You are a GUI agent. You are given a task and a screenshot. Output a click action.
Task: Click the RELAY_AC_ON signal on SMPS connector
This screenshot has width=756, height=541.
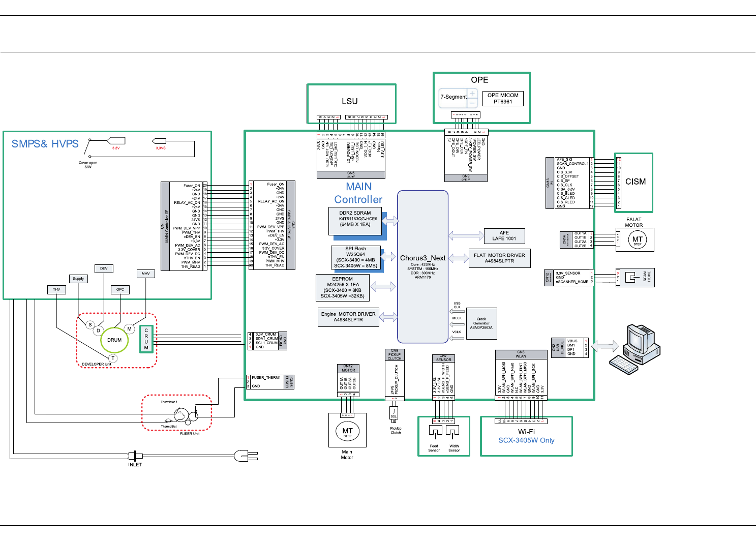(187, 202)
